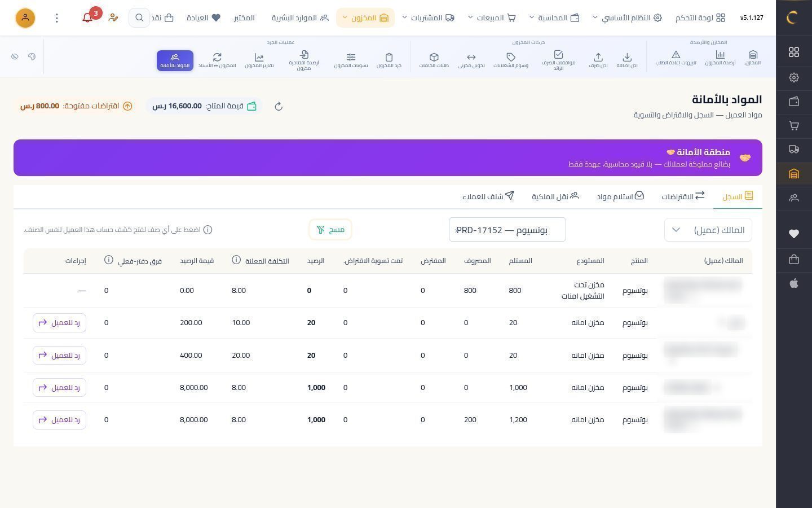
Task: Open أرصدة افتتاحية مخزون opening balances
Action: tap(304, 60)
